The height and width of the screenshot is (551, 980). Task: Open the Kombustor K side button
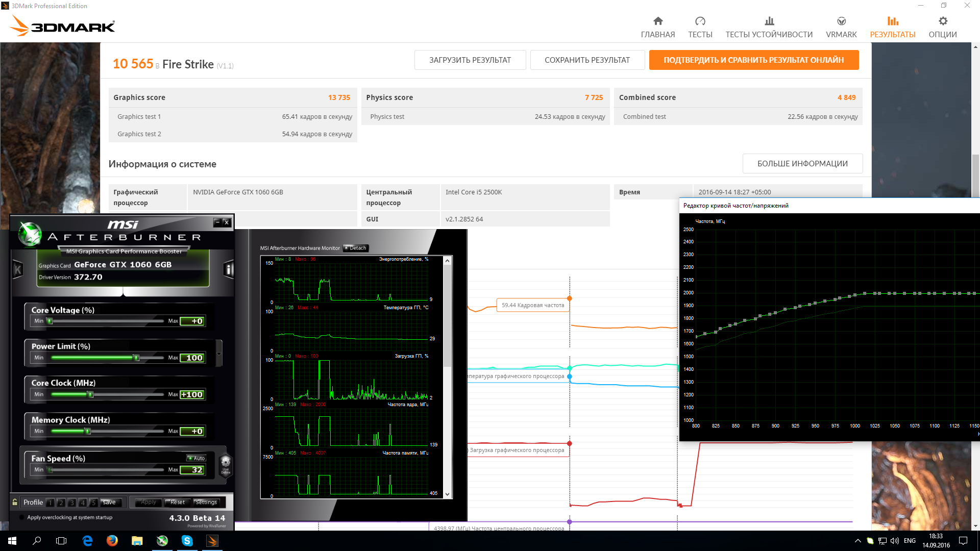pyautogui.click(x=18, y=269)
